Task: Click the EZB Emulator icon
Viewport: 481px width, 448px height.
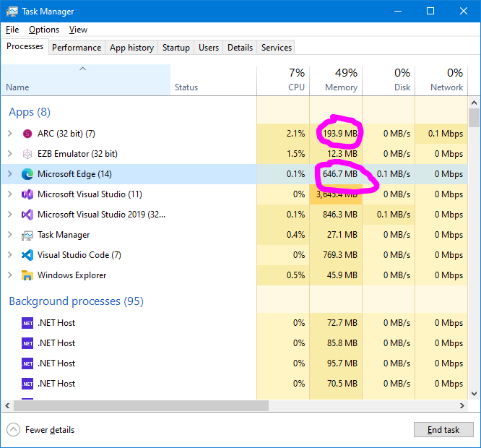Action: [27, 154]
